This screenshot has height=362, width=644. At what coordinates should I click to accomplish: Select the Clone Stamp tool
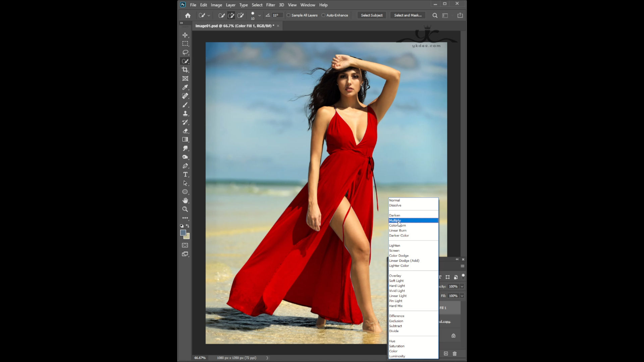185,113
